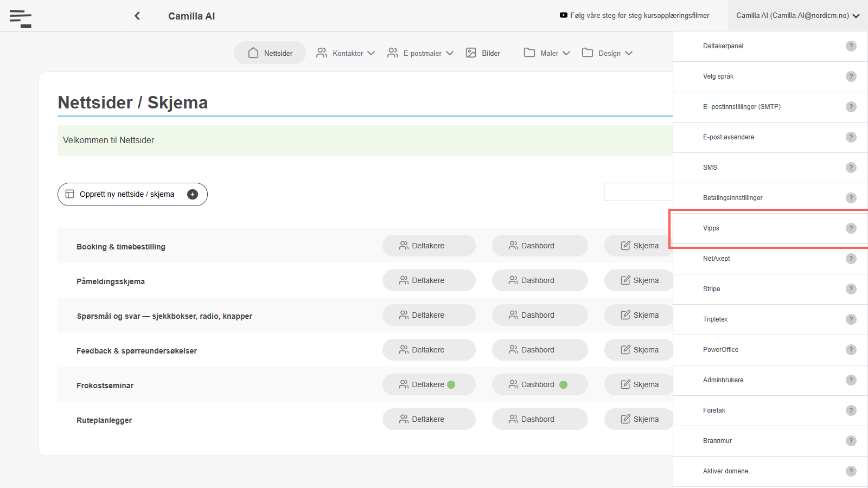Open Betalingsinnstillinger menu item
The image size is (868, 488).
tap(770, 198)
